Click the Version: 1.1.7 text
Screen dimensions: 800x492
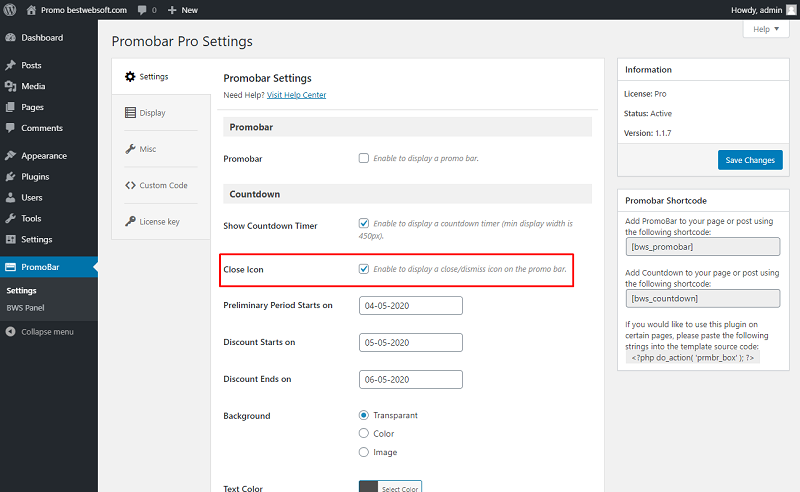(647, 133)
